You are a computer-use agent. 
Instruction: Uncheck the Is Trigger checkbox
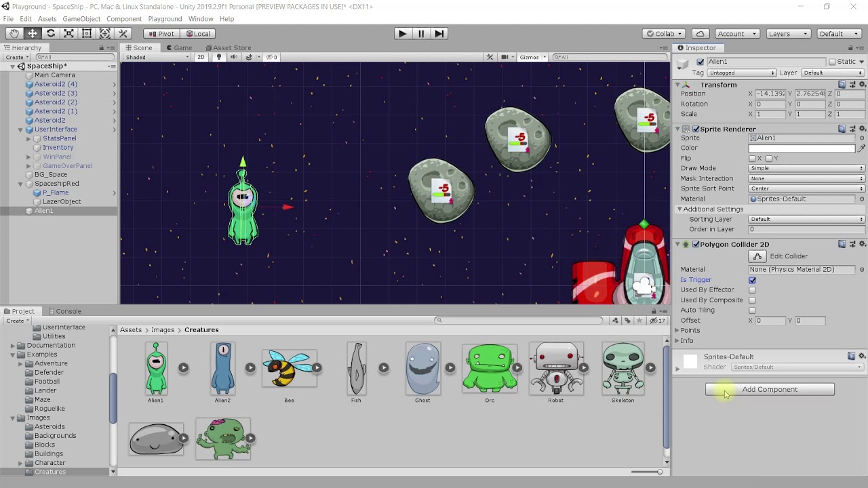[x=752, y=280]
